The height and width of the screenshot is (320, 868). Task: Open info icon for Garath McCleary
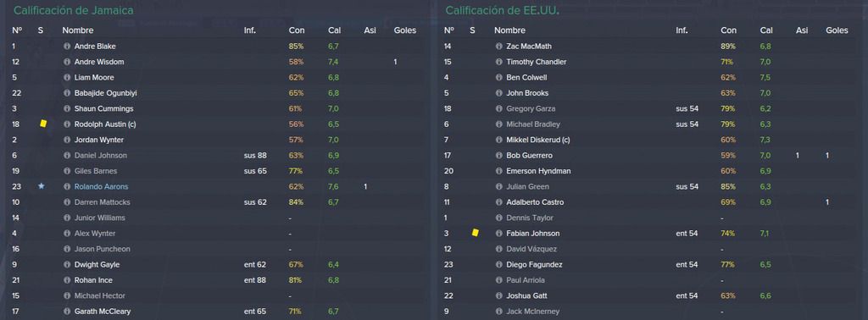coord(67,312)
